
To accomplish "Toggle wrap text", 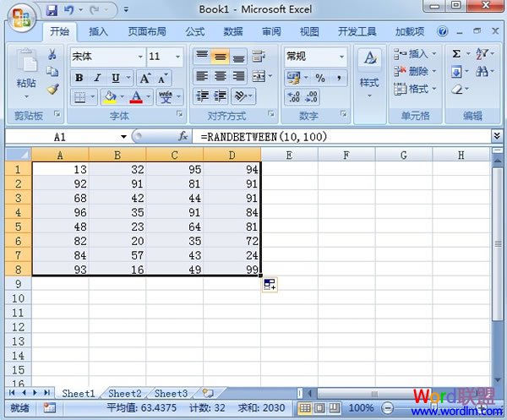I will pyautogui.click(x=259, y=56).
